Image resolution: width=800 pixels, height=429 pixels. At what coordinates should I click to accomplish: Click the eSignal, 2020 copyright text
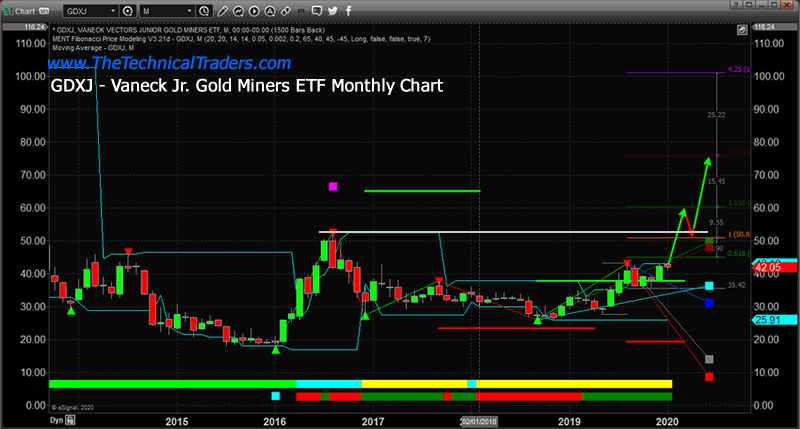(72, 407)
